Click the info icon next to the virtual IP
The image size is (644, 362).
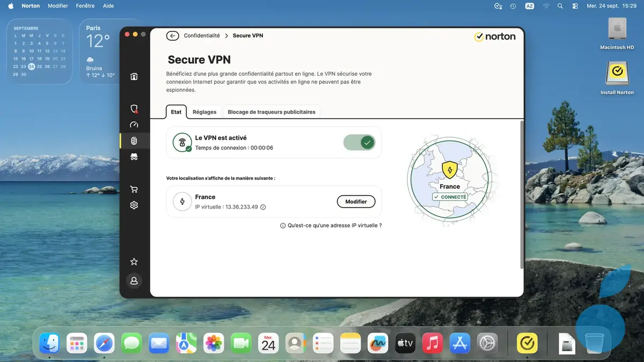(262, 206)
